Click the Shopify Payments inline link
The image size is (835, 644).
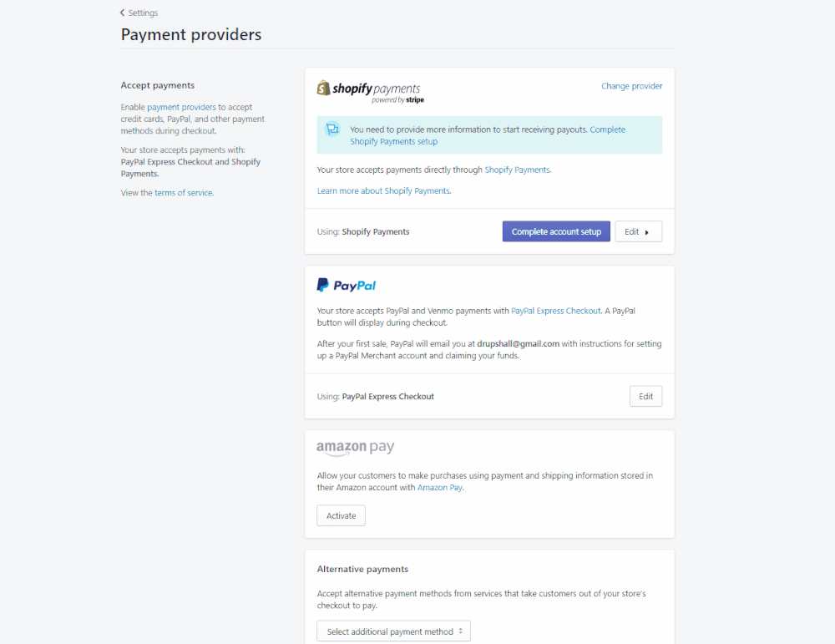[517, 170]
